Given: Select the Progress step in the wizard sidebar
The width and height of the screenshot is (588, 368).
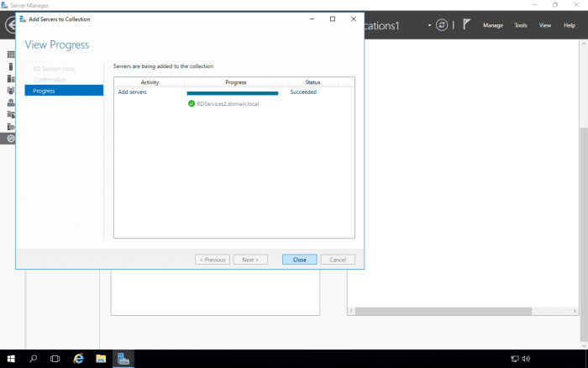Looking at the screenshot, I should tap(63, 91).
